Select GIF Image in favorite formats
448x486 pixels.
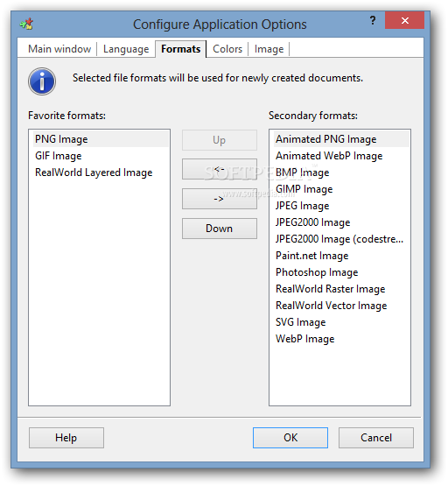click(x=101, y=156)
